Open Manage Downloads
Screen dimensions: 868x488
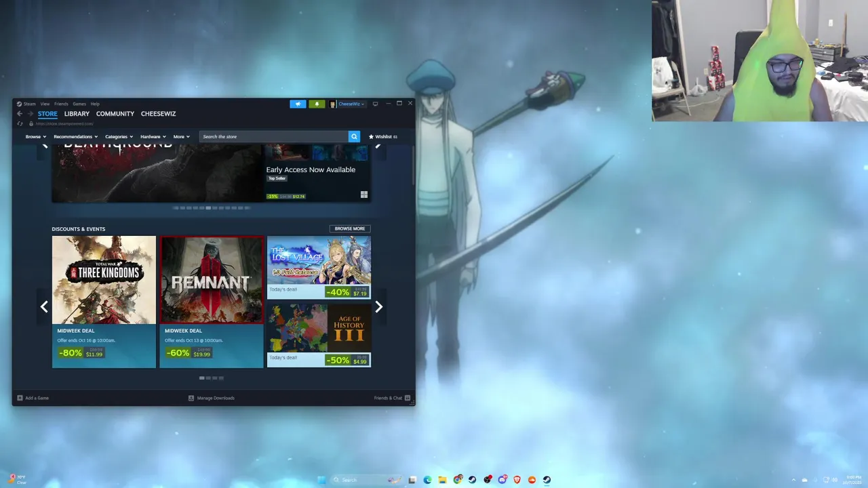click(x=212, y=398)
